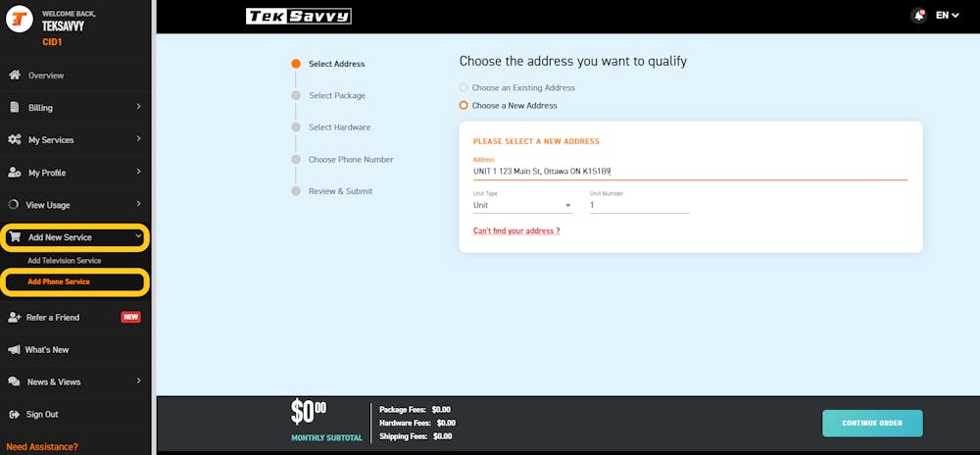Click the Hardware Fees $0.00 text

pos(417,423)
